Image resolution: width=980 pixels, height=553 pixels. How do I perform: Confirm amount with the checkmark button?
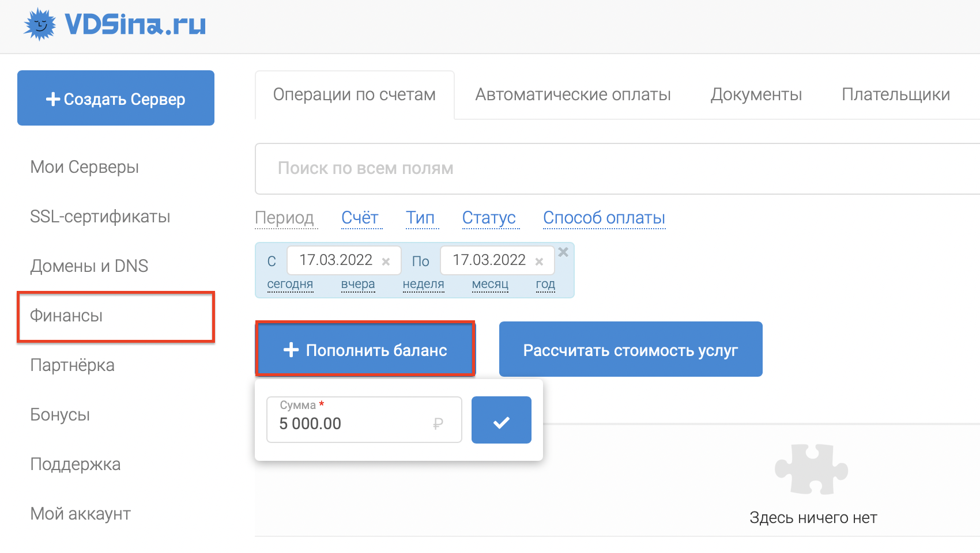(x=502, y=420)
